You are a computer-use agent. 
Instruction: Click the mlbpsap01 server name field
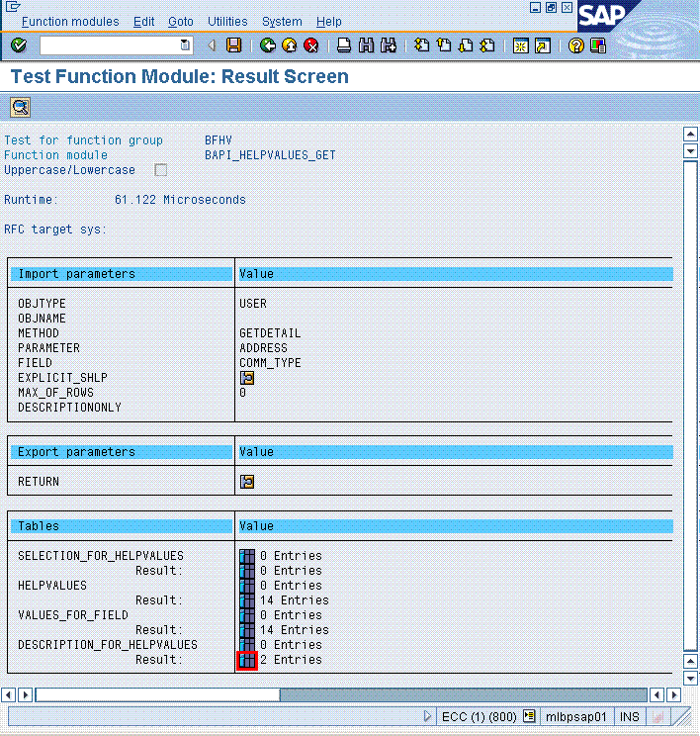[576, 717]
